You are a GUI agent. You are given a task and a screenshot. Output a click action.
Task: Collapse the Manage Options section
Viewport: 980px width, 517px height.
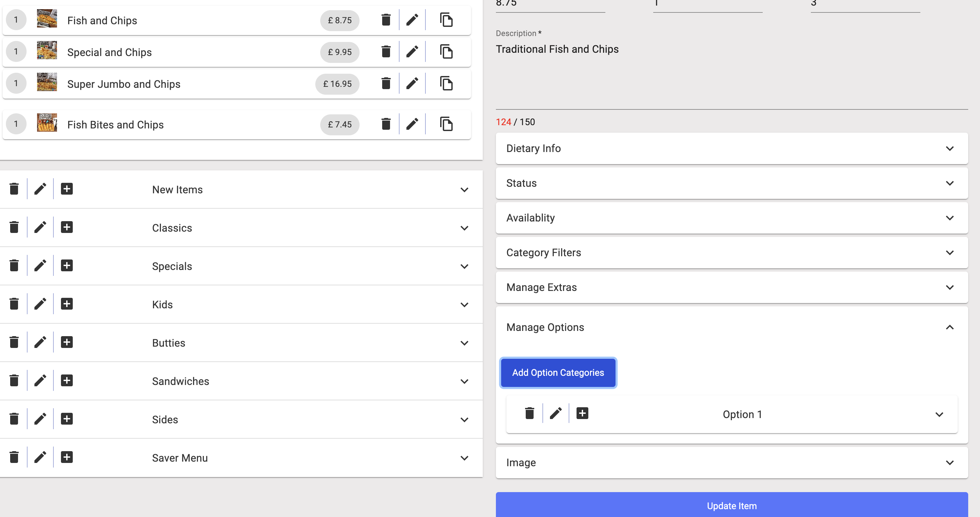point(950,327)
